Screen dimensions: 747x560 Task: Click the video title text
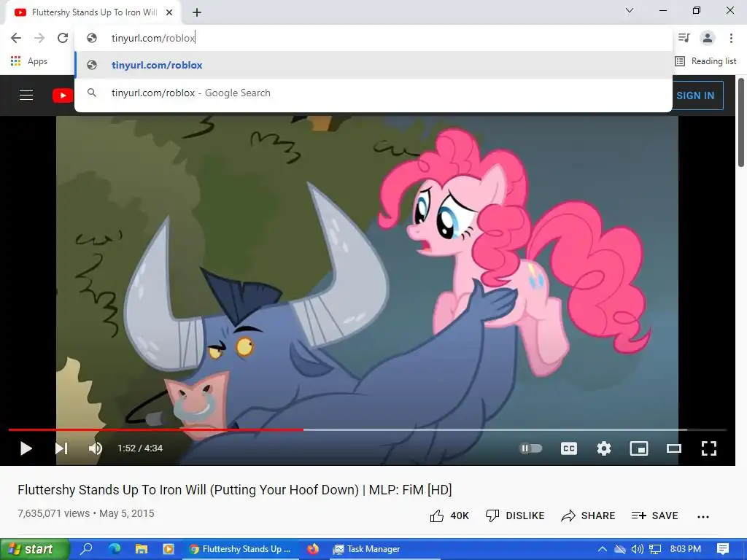pos(234,489)
